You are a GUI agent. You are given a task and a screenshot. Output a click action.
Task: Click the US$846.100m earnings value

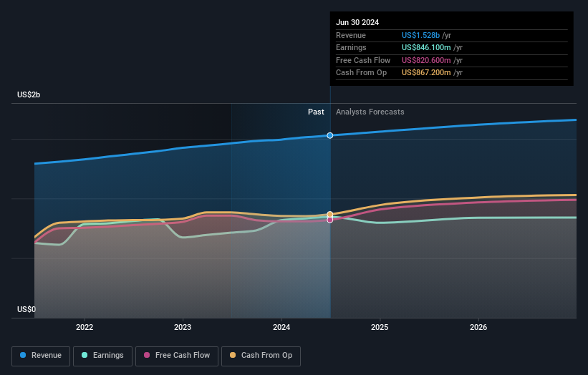pos(426,47)
